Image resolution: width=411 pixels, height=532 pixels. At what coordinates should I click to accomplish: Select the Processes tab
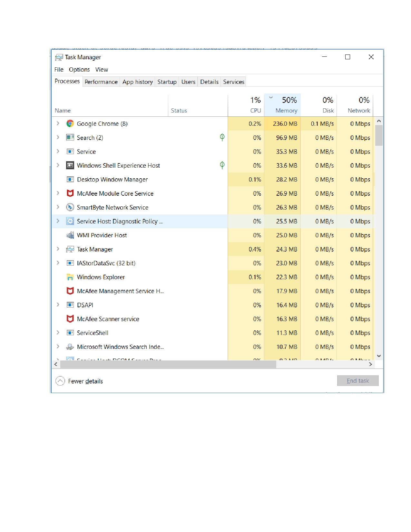click(67, 81)
